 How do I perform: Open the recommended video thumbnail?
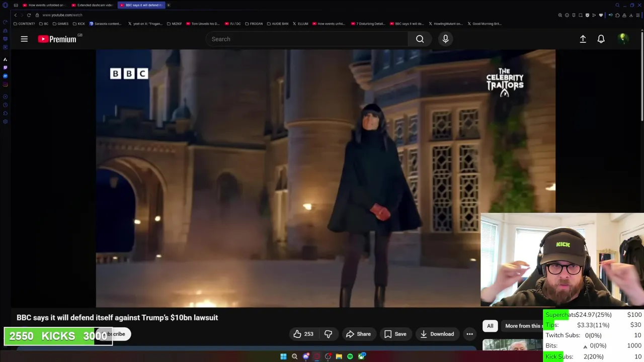coord(512,344)
